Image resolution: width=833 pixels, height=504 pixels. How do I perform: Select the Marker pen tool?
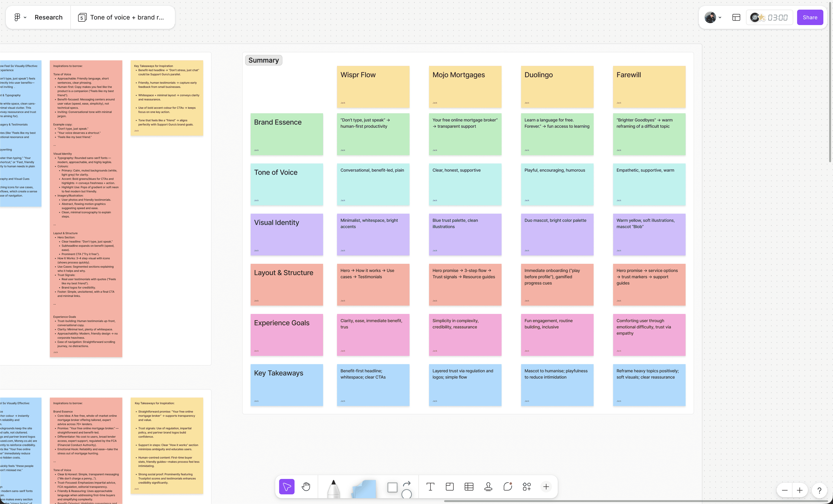pos(333,488)
